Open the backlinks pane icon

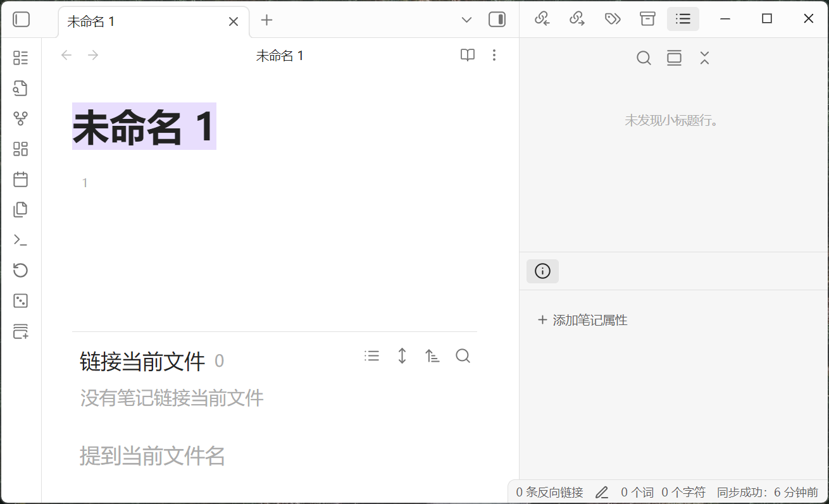pyautogui.click(x=542, y=19)
